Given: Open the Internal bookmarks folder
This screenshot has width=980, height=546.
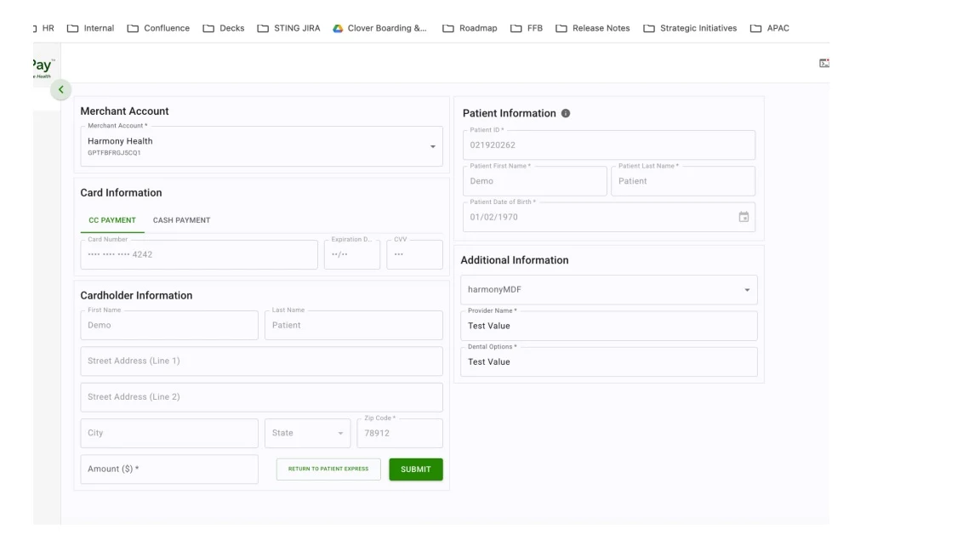Looking at the screenshot, I should coord(91,28).
